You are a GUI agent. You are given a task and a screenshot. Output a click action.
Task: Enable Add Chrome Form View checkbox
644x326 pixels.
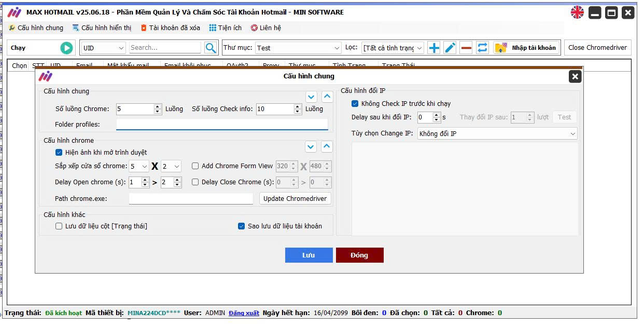coord(195,166)
